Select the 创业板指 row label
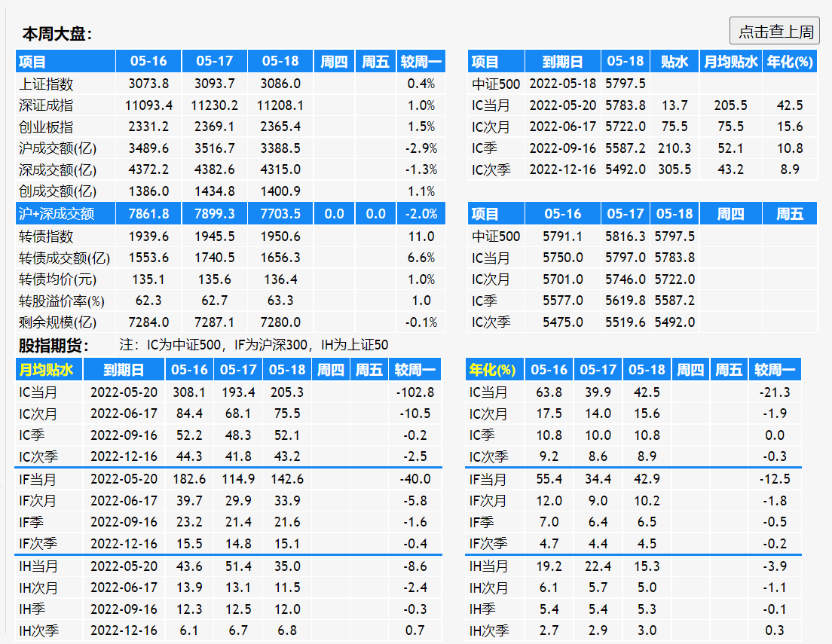The height and width of the screenshot is (644, 832). coord(46,127)
